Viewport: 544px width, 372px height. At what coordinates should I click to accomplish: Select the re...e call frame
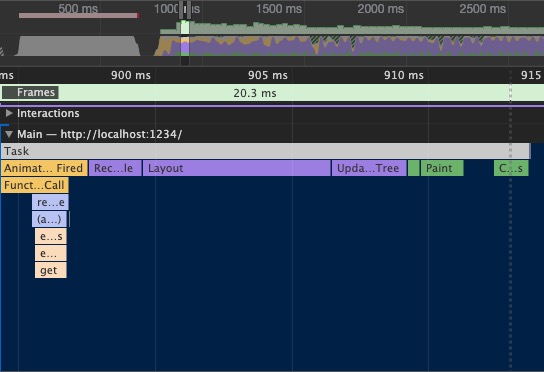[x=50, y=202]
